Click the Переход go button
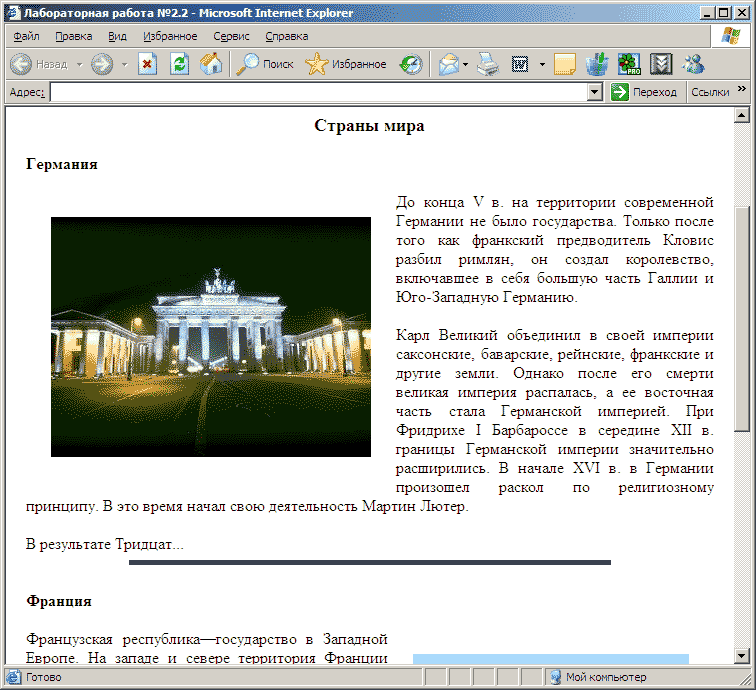This screenshot has height=690, width=756. pyautogui.click(x=644, y=92)
